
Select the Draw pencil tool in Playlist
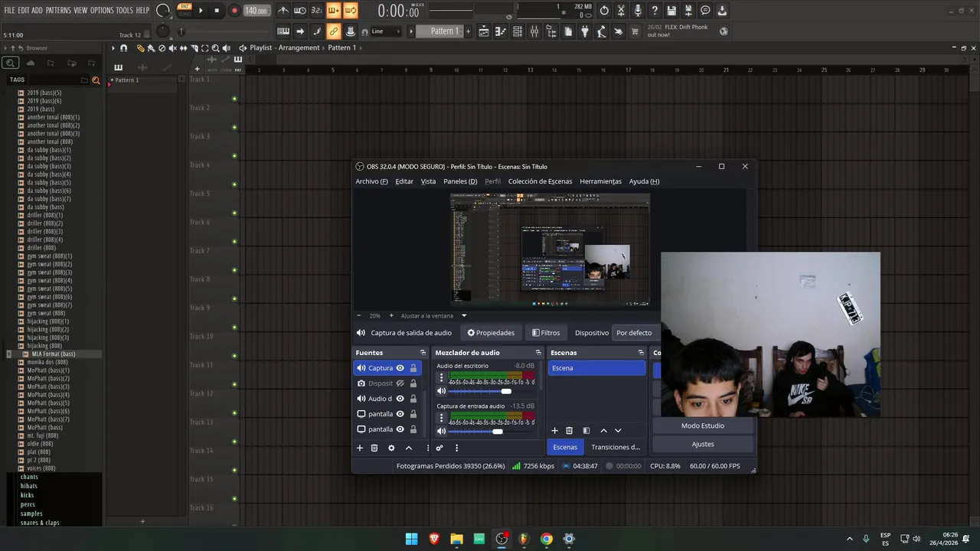point(140,48)
